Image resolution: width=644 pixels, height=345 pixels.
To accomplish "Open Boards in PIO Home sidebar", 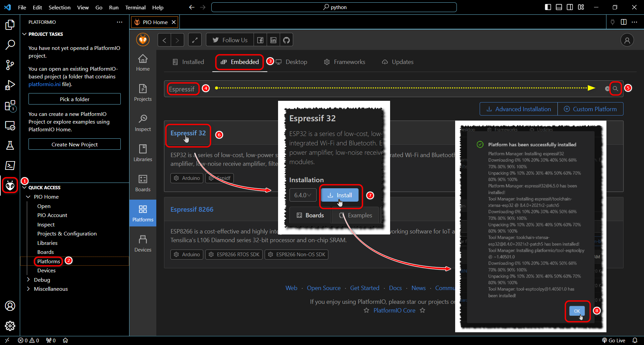I will tap(143, 183).
